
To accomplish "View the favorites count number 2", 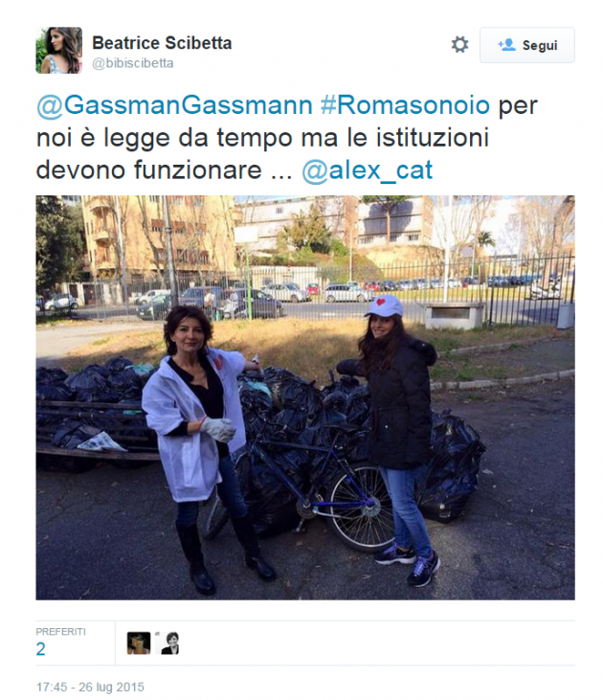I will (40, 648).
